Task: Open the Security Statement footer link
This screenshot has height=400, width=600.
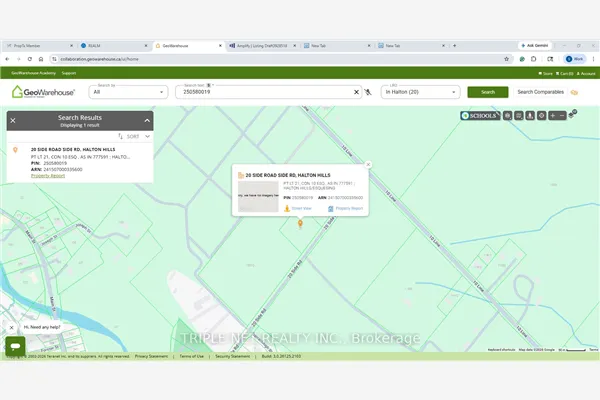Action: [232, 356]
